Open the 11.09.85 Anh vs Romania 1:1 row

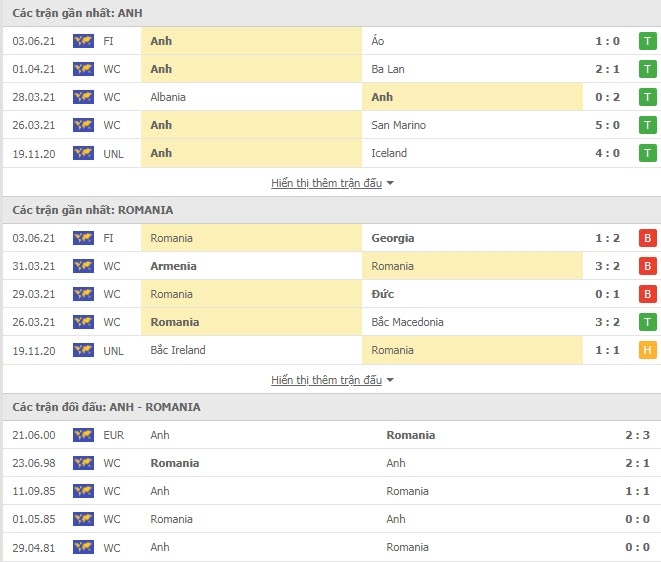330,491
